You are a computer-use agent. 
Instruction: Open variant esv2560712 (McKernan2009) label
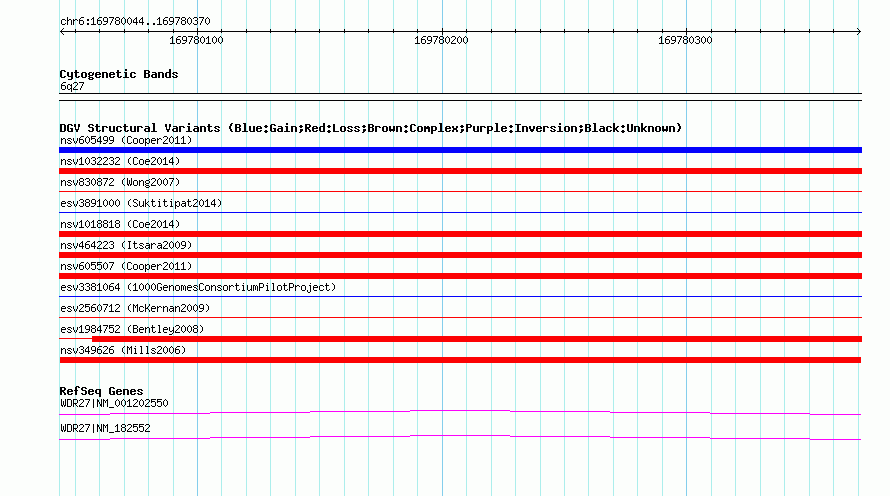click(135, 308)
